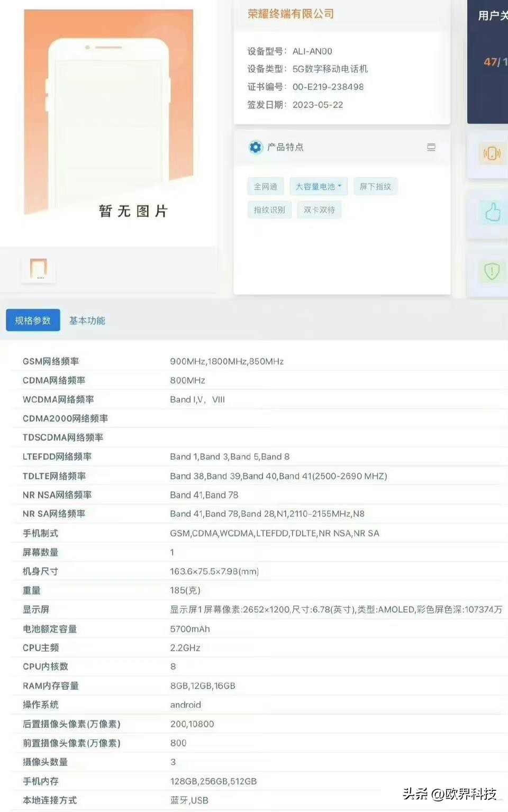
Task: Click the 欧界科技 watermark text
Action: click(x=465, y=794)
